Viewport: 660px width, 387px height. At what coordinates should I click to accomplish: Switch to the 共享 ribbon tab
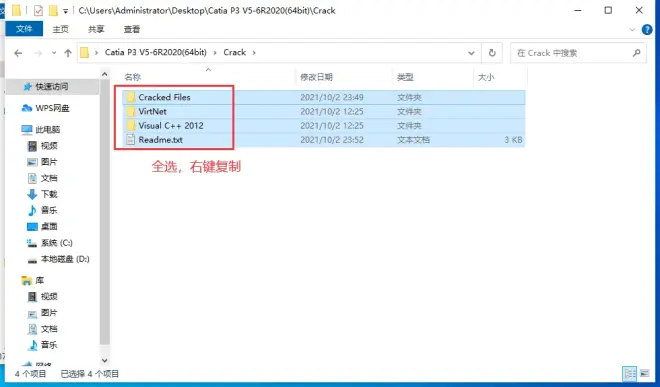[96, 29]
